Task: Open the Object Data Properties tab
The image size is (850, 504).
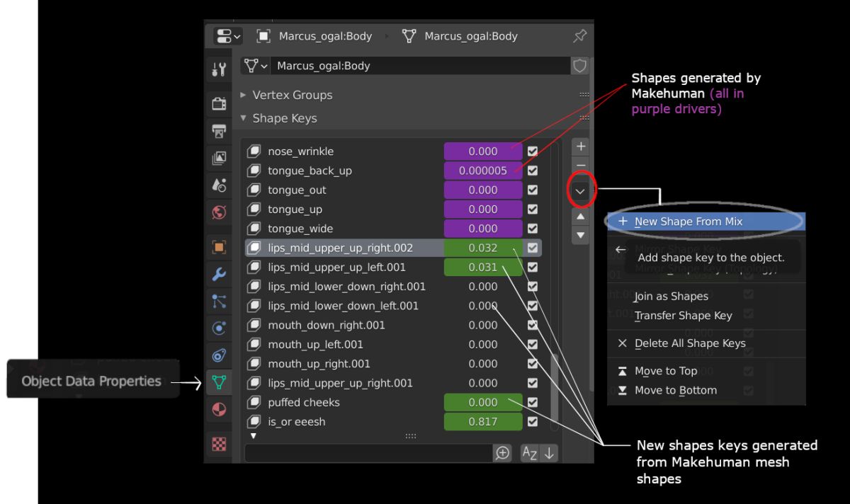Action: [219, 383]
